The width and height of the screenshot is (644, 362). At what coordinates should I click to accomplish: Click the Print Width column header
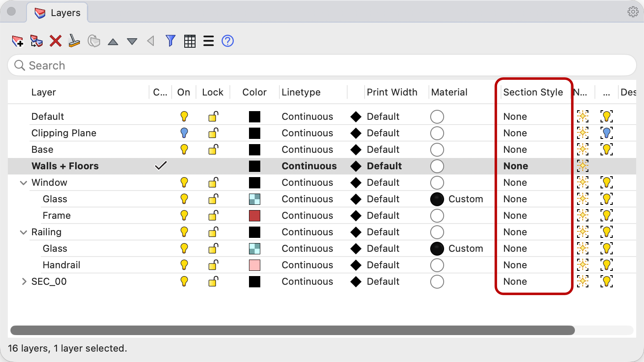coord(392,92)
